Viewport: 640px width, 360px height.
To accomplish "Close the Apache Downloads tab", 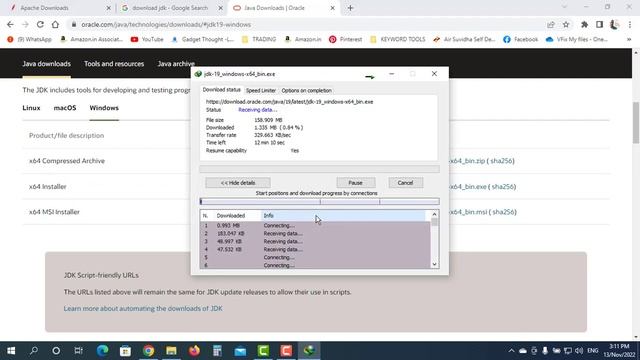I will click(x=109, y=8).
